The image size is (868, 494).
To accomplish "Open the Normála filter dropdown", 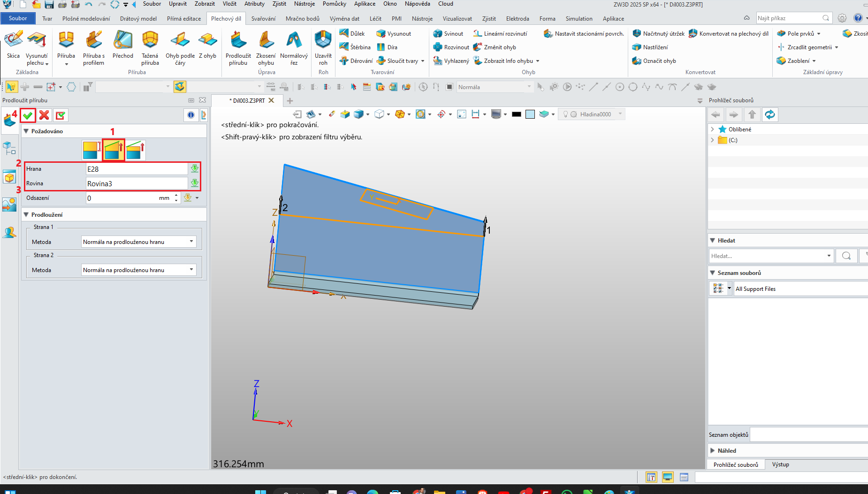I will (x=495, y=87).
